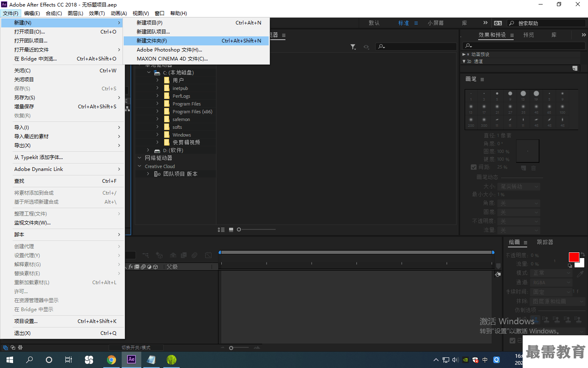Expand the D: (软件) drive

(x=148, y=150)
